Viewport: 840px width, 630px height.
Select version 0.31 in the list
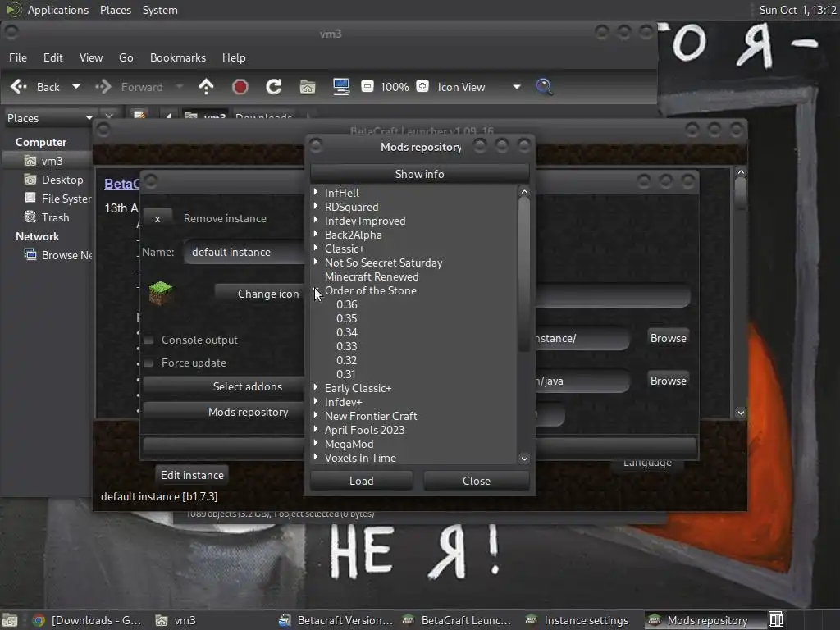pyautogui.click(x=346, y=374)
